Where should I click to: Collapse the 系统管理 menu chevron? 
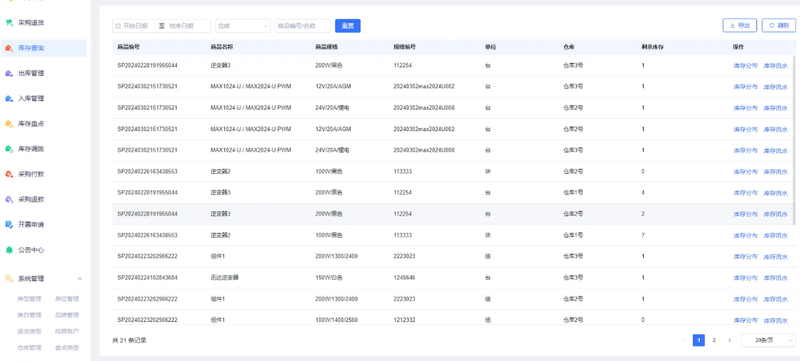click(80, 279)
